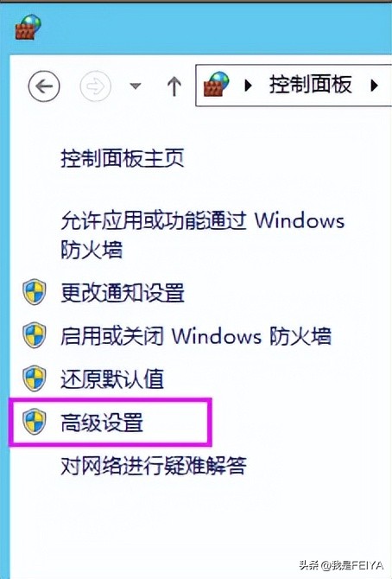Go back with the back arrow button
The image size is (392, 579).
44,86
